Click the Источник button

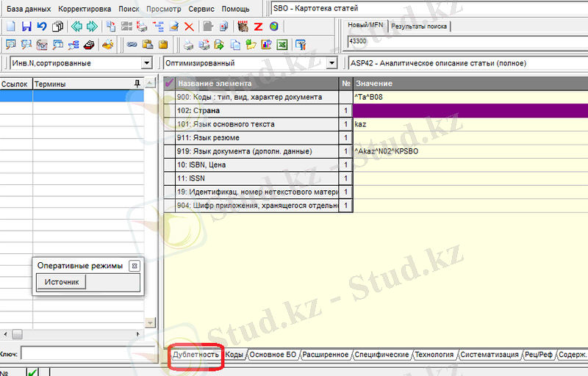click(62, 282)
